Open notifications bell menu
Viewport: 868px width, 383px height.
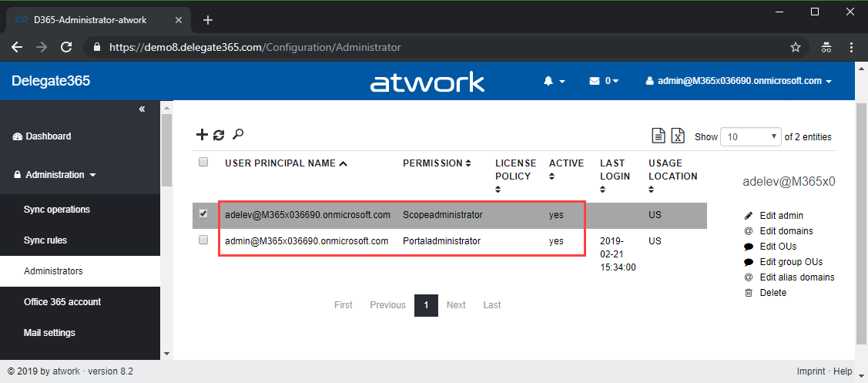[554, 81]
